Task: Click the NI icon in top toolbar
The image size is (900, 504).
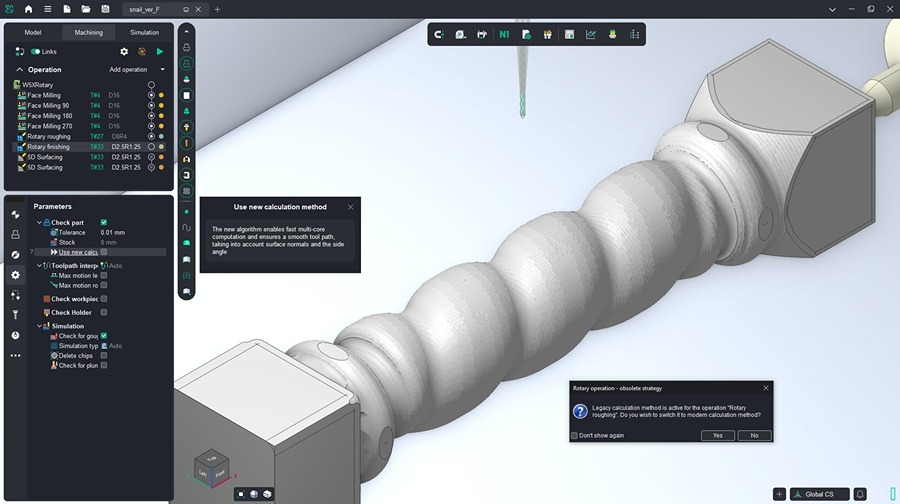Action: tap(504, 34)
